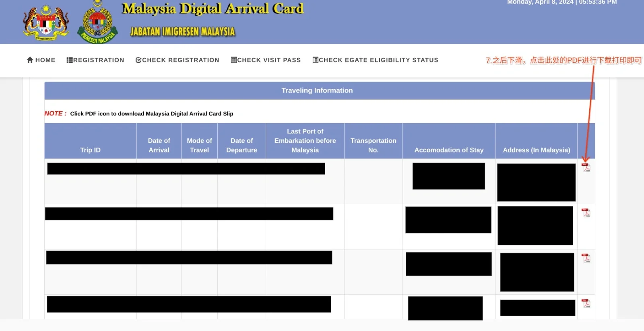Select CHECK EGATE ELIGIBILITY STATUS
644x331 pixels.
[375, 60]
